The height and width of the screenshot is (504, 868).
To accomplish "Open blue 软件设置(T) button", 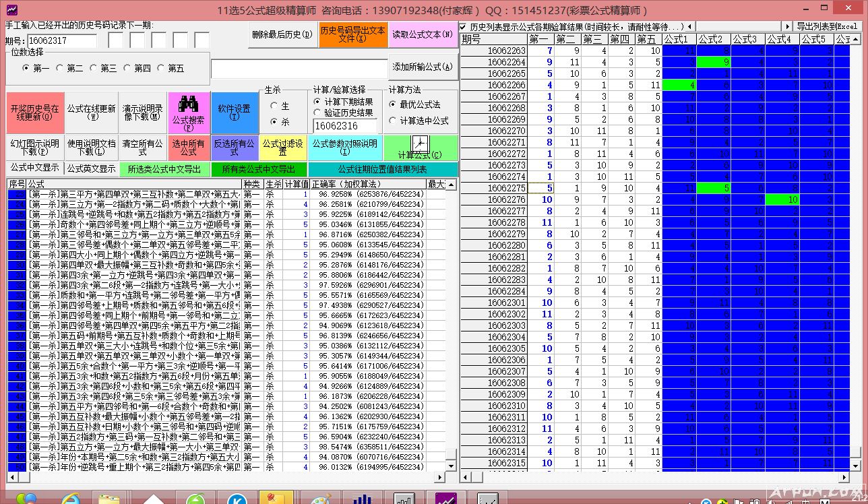I will pyautogui.click(x=235, y=113).
